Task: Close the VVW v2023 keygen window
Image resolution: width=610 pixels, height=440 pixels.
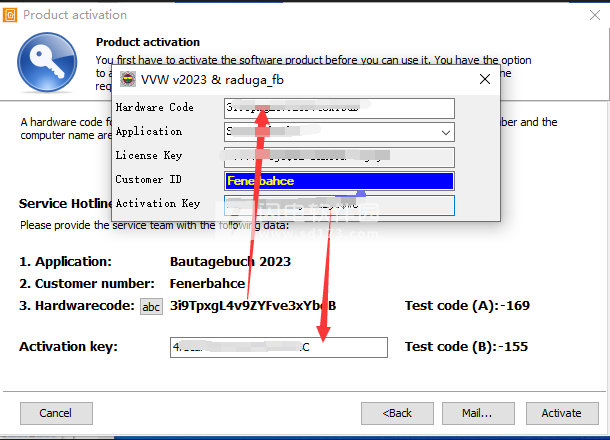Action: coord(485,79)
